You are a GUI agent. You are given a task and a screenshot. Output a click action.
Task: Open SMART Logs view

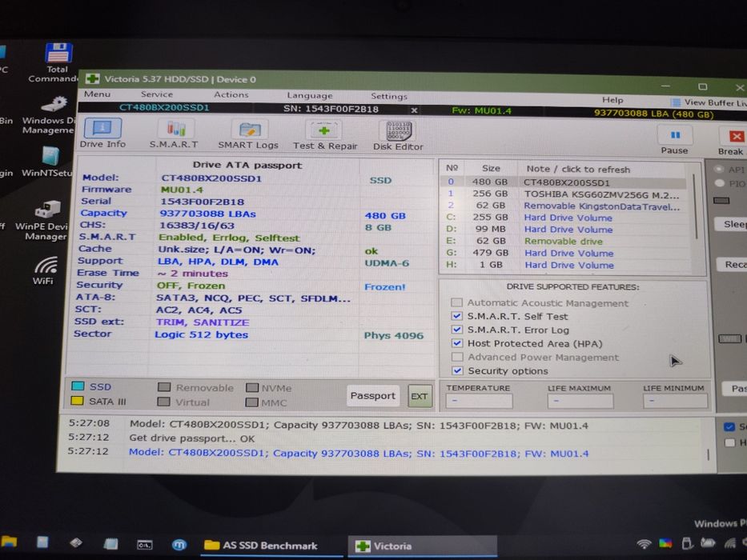coord(248,134)
